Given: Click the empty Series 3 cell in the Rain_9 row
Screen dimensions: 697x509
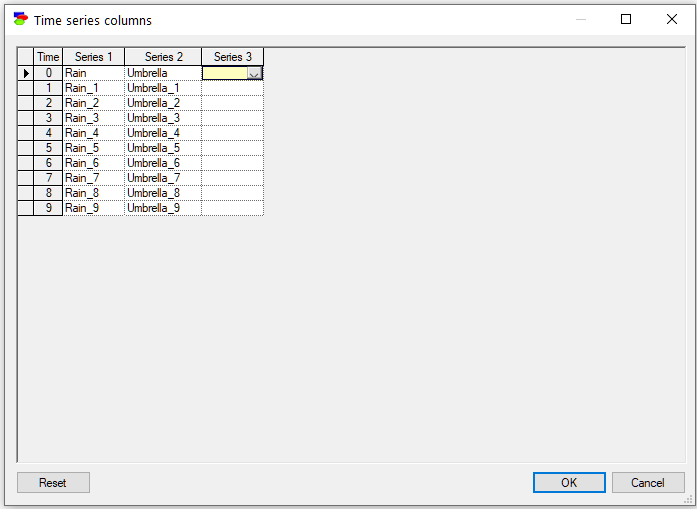Looking at the screenshot, I should pos(232,208).
